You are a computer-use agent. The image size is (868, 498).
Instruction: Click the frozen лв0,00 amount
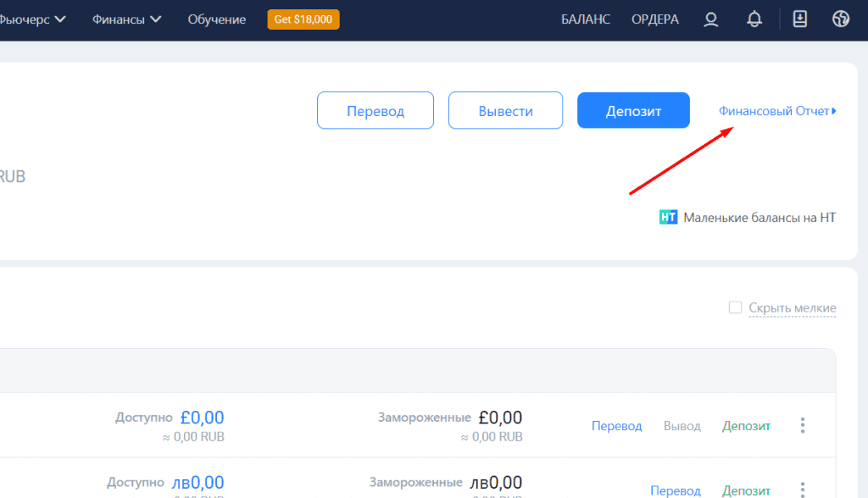tap(496, 483)
